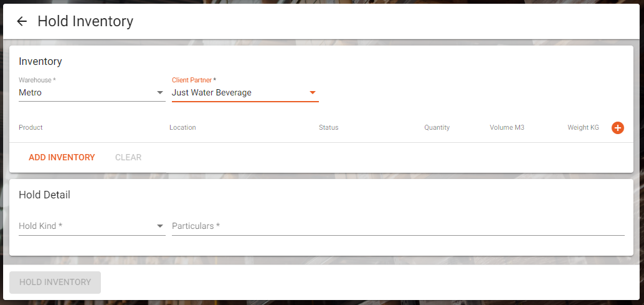Click the Hold Inventory page title

click(x=85, y=21)
